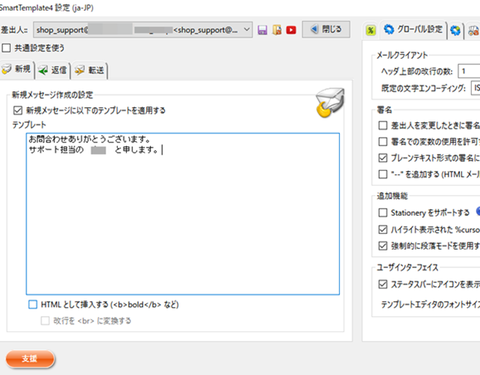Click the load template file icon
Screen dimensions: 480x375
click(277, 30)
